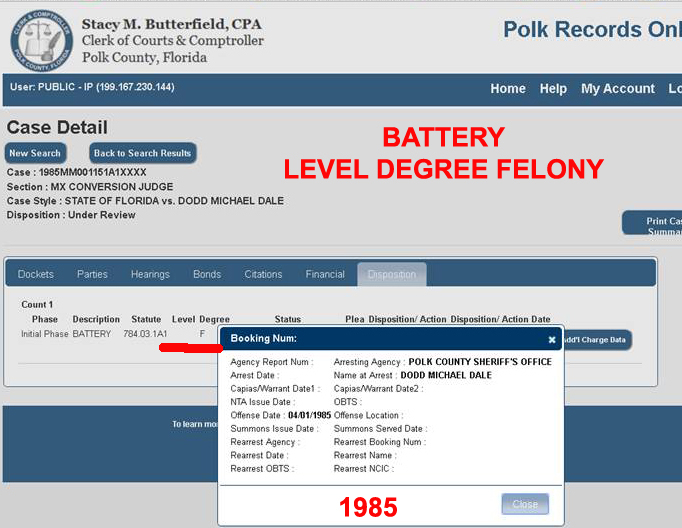Switch to the Dockets tab
The width and height of the screenshot is (682, 528).
click(36, 274)
